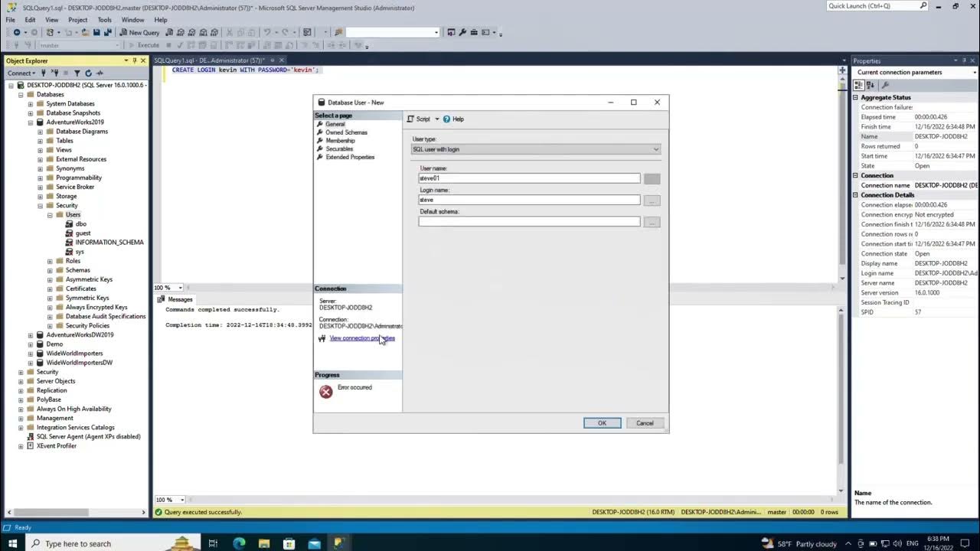The width and height of the screenshot is (980, 551).
Task: Click Cancel in Database User dialog
Action: [645, 423]
